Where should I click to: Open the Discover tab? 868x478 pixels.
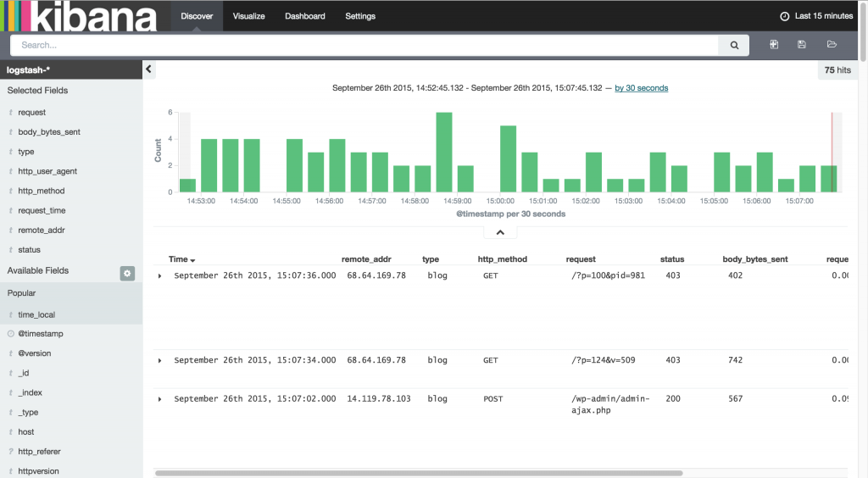coord(197,16)
